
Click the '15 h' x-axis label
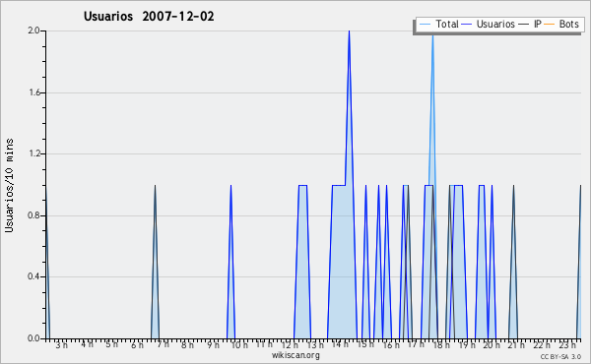pyautogui.click(x=365, y=344)
